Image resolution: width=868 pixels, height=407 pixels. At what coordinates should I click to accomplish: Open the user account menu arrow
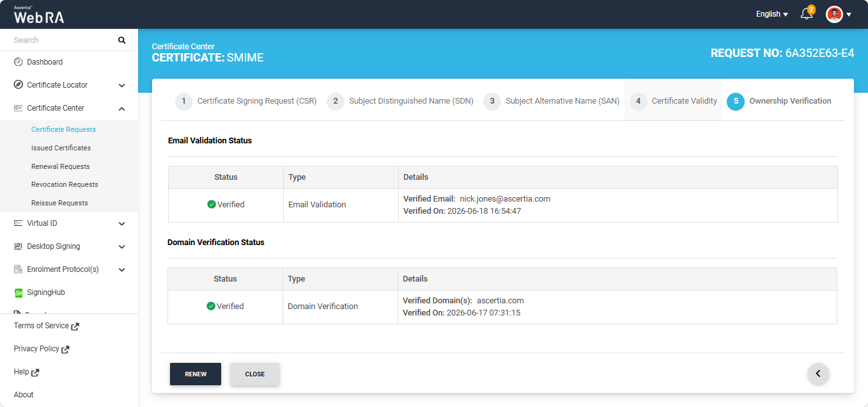[849, 15]
